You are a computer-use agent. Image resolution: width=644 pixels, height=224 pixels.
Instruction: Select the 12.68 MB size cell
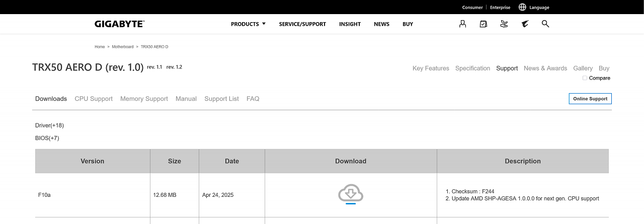click(175, 195)
